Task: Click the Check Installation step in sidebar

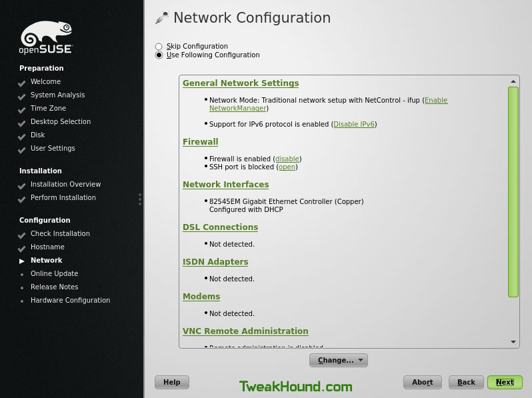Action: (60, 233)
